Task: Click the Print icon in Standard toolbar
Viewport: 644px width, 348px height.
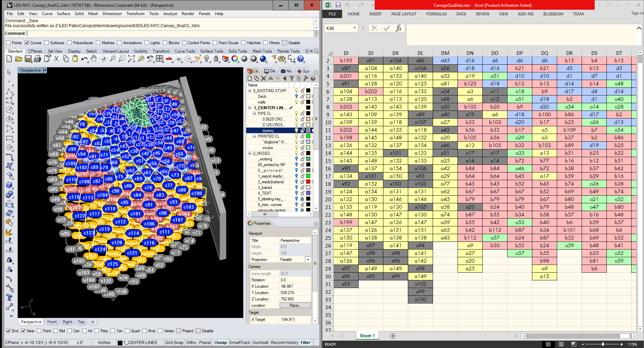Action: (x=38, y=59)
